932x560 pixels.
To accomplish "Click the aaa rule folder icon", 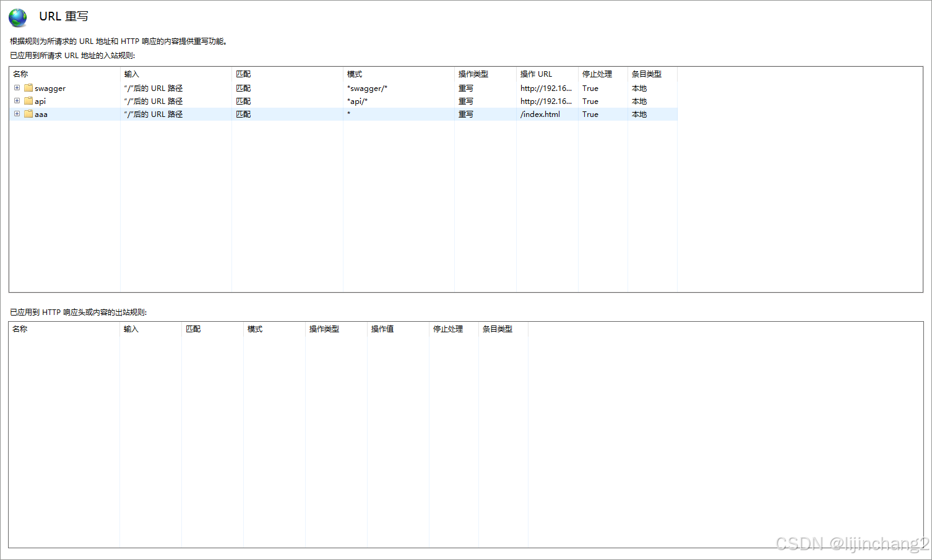I will coord(28,114).
